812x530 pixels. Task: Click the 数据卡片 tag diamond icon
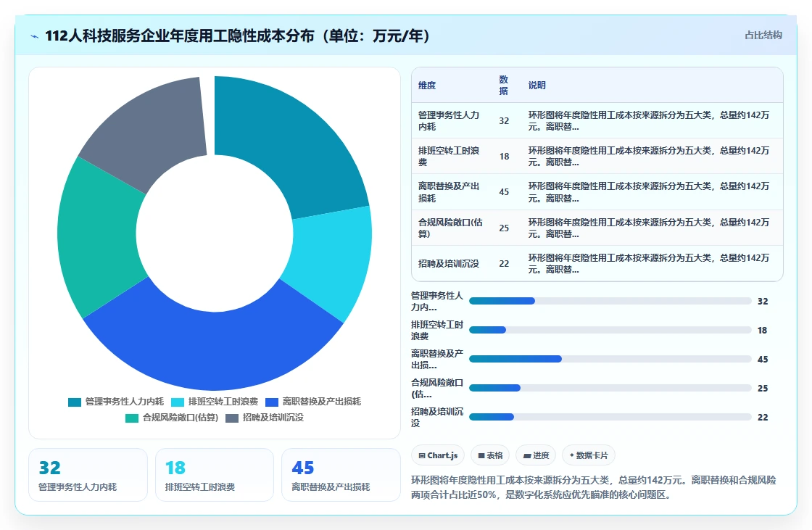coord(572,455)
